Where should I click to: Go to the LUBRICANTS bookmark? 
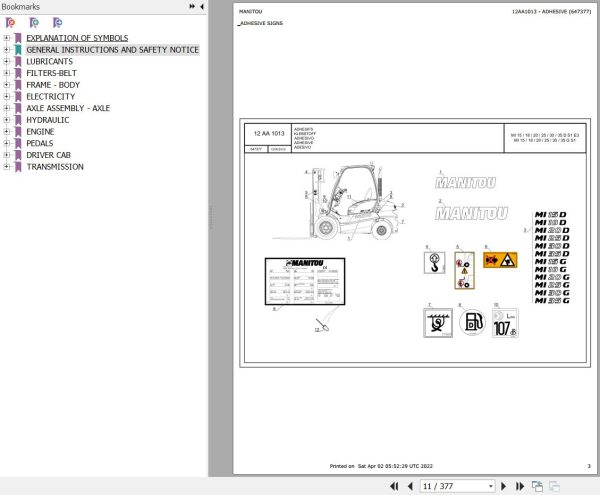pos(49,61)
